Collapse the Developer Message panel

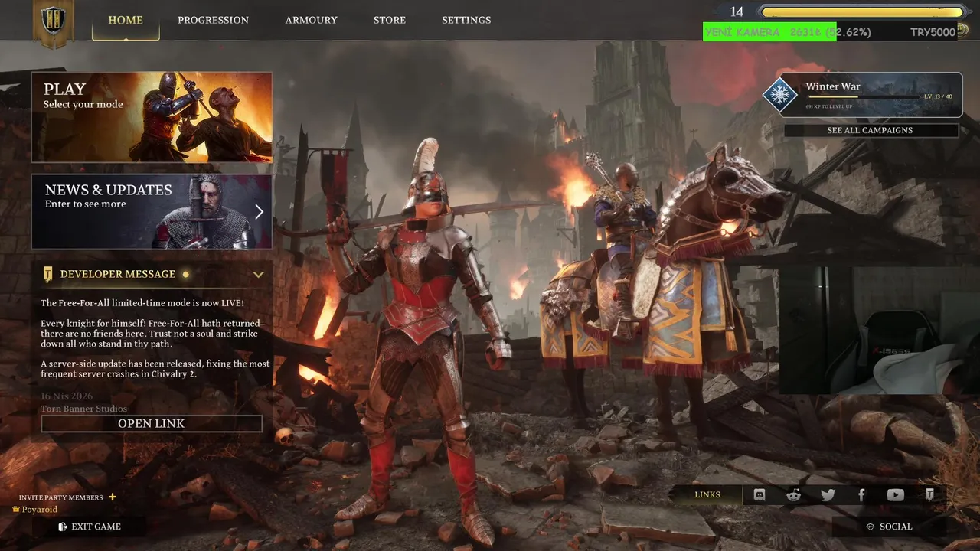[x=258, y=274]
